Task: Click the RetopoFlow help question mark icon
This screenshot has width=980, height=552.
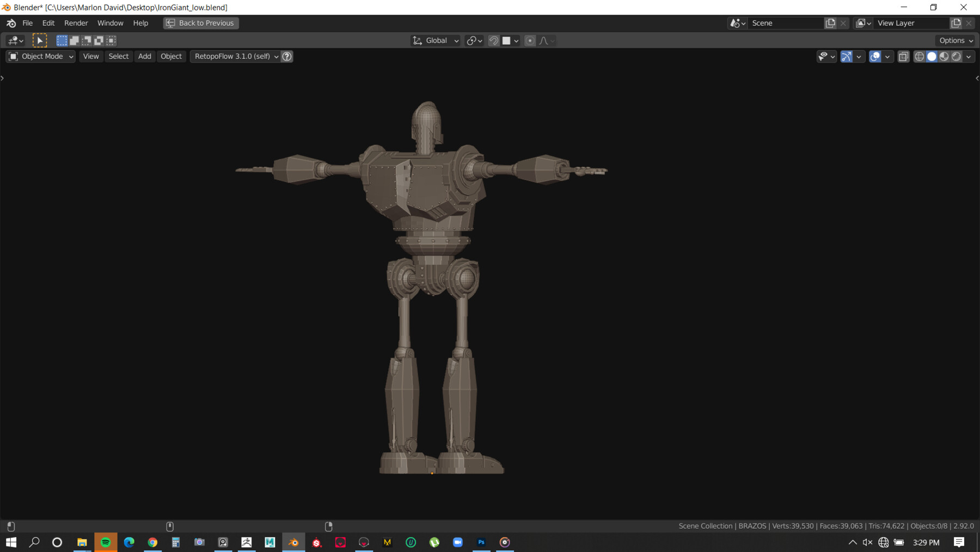Action: point(287,56)
